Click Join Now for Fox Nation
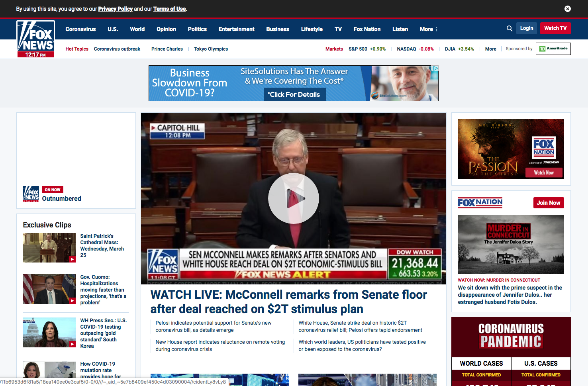Viewport: 588px width, 386px height. point(549,202)
